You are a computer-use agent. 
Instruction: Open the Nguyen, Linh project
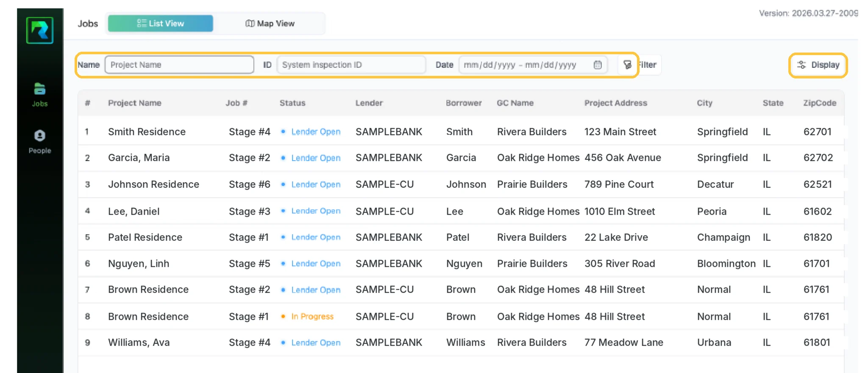pos(139,264)
